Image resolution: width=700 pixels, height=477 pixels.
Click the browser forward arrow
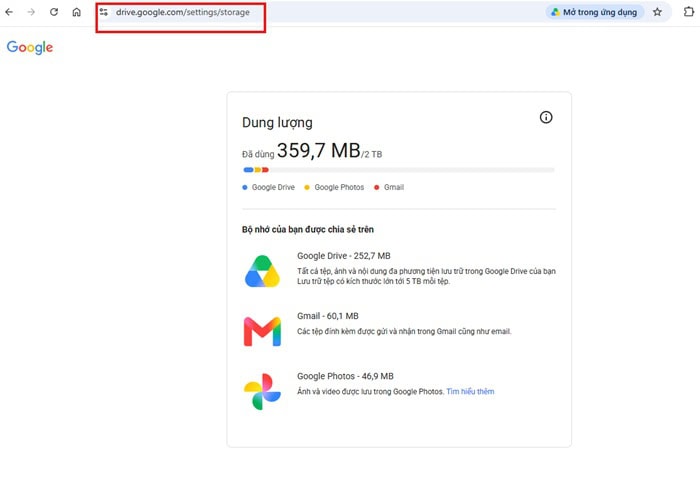(x=31, y=12)
